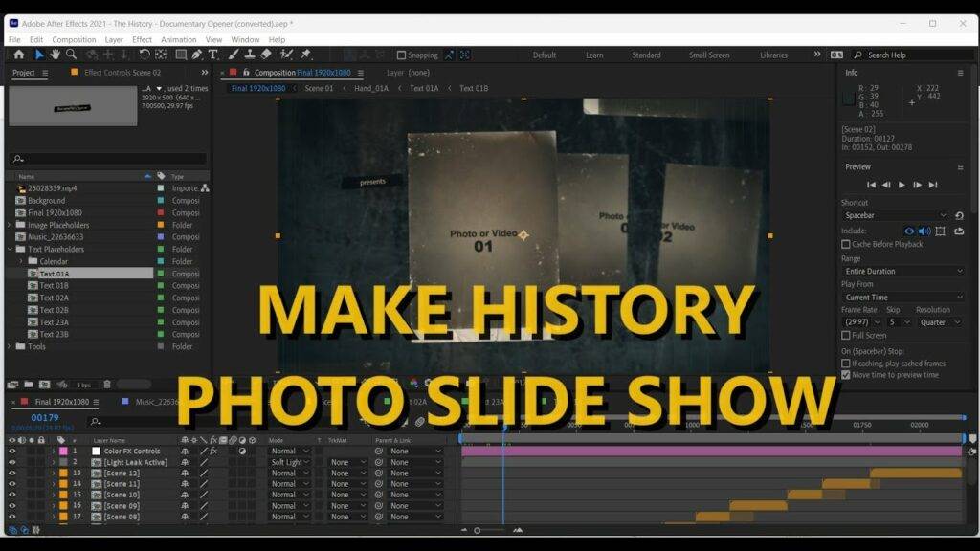The height and width of the screenshot is (551, 980).
Task: Click the pink label color swatch of layer 1
Action: coord(63,451)
